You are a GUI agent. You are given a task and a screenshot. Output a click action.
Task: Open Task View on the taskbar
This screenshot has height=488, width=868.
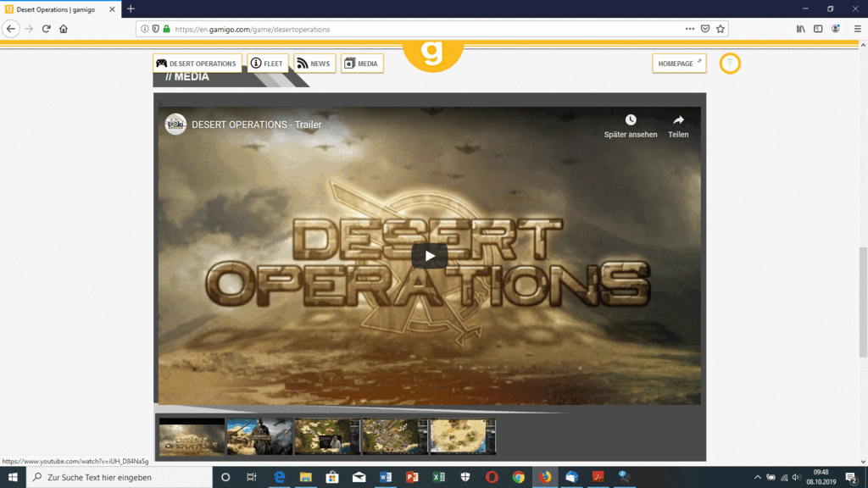(251, 477)
